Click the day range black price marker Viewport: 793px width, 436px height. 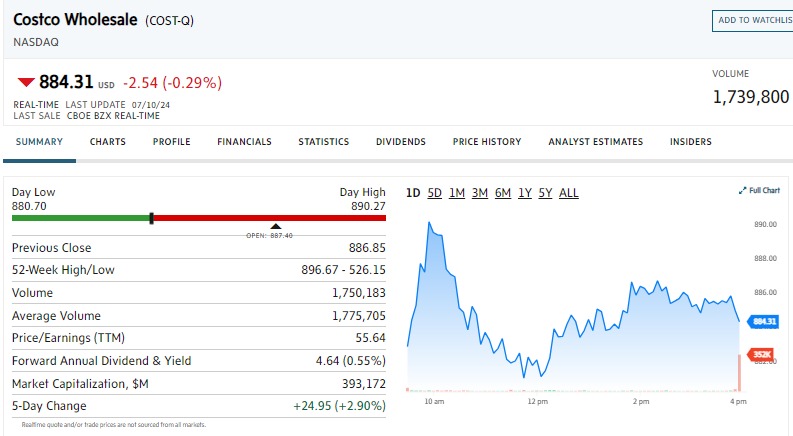click(151, 219)
